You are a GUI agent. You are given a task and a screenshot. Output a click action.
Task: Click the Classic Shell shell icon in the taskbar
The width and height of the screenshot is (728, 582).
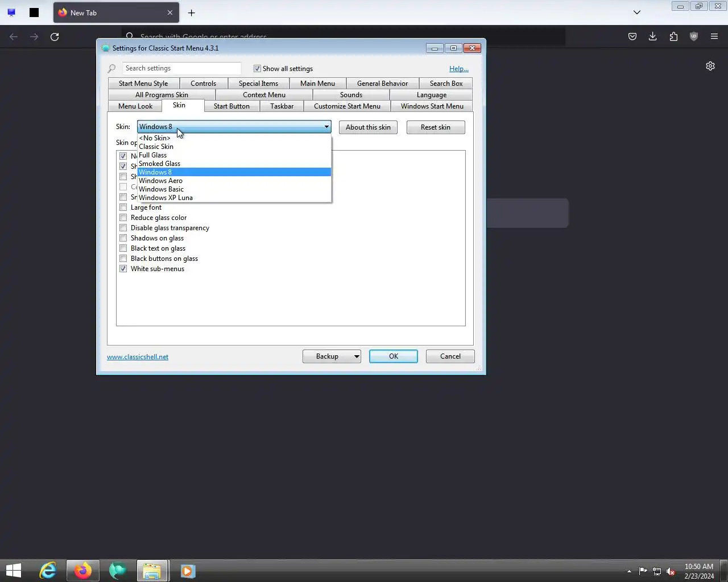point(118,571)
